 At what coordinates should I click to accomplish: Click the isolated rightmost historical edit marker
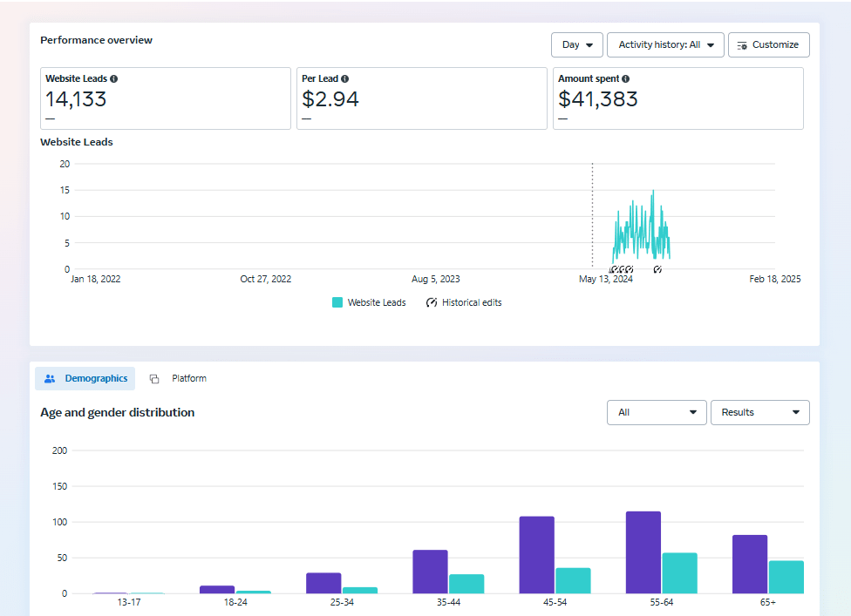pyautogui.click(x=657, y=270)
